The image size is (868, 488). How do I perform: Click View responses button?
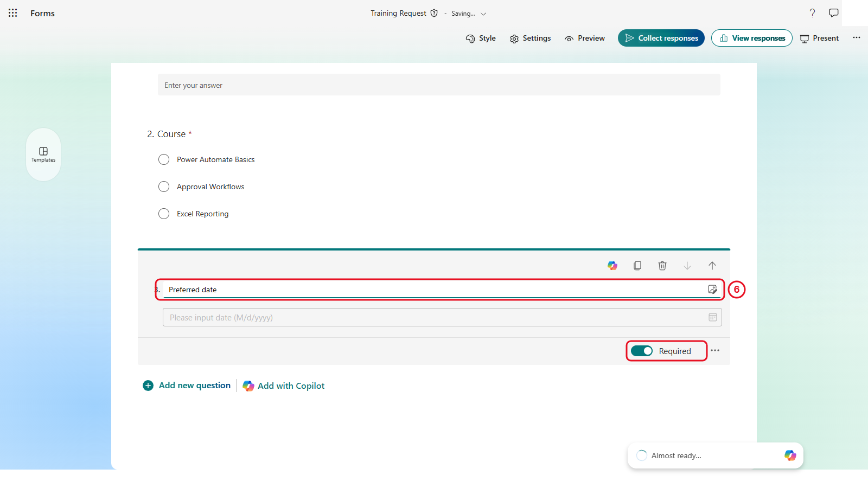[752, 38]
